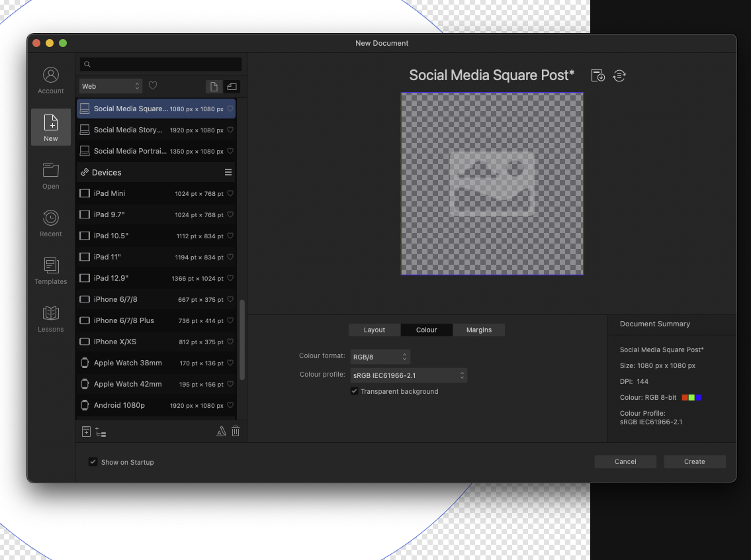Viewport: 751px width, 560px height.
Task: Favourite the Social Media Story preset
Action: (230, 130)
